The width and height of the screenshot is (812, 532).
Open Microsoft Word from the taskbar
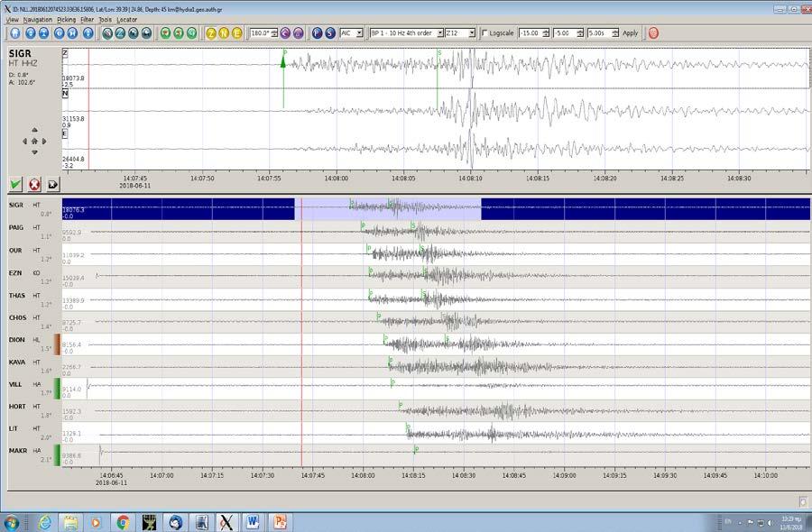[x=254, y=522]
